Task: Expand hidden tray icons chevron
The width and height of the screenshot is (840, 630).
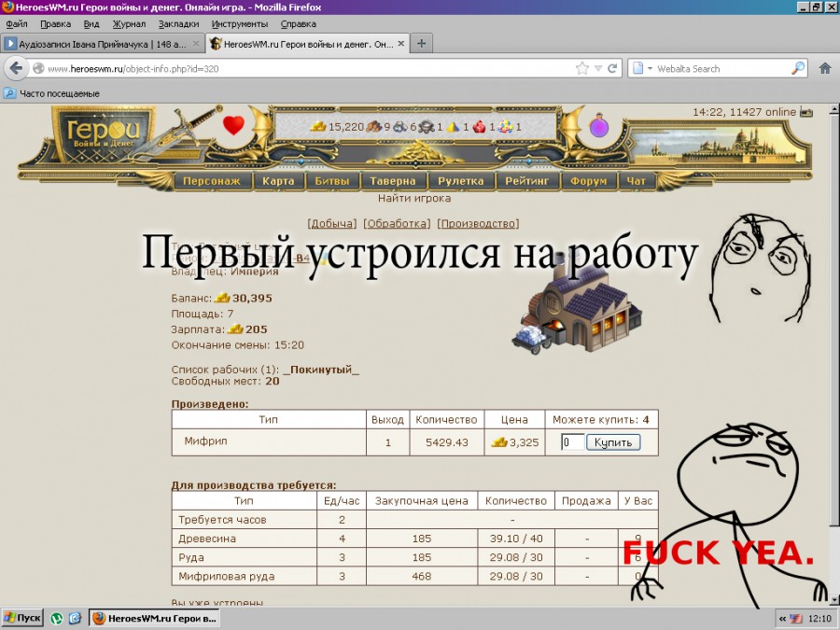Action: click(x=783, y=618)
